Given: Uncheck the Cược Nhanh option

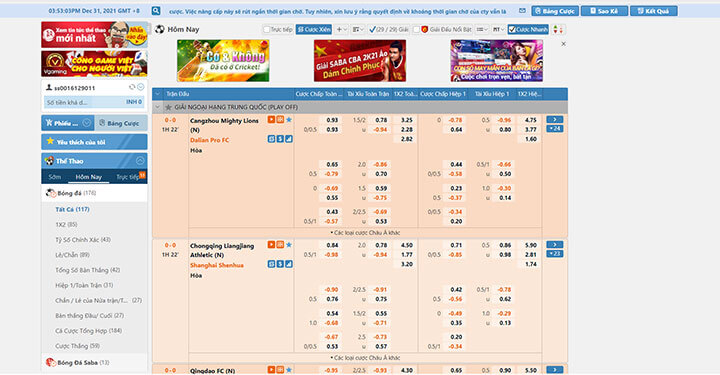Looking at the screenshot, I should pyautogui.click(x=512, y=29).
